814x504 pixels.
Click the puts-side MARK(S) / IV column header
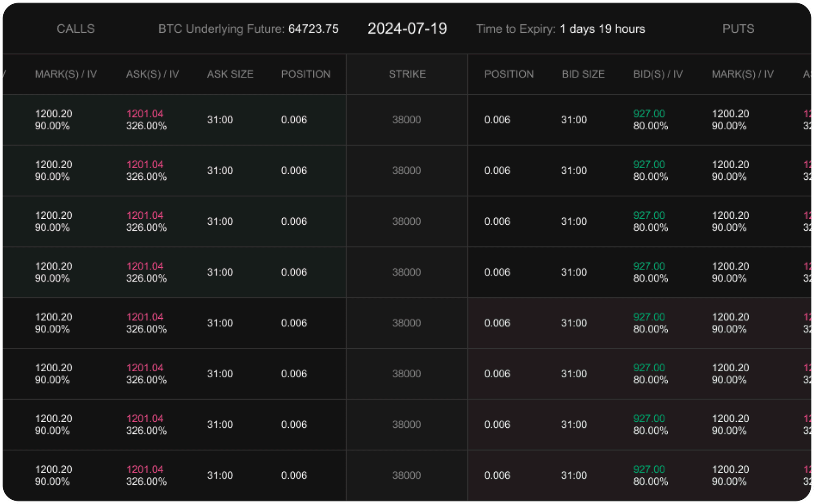[x=742, y=74]
